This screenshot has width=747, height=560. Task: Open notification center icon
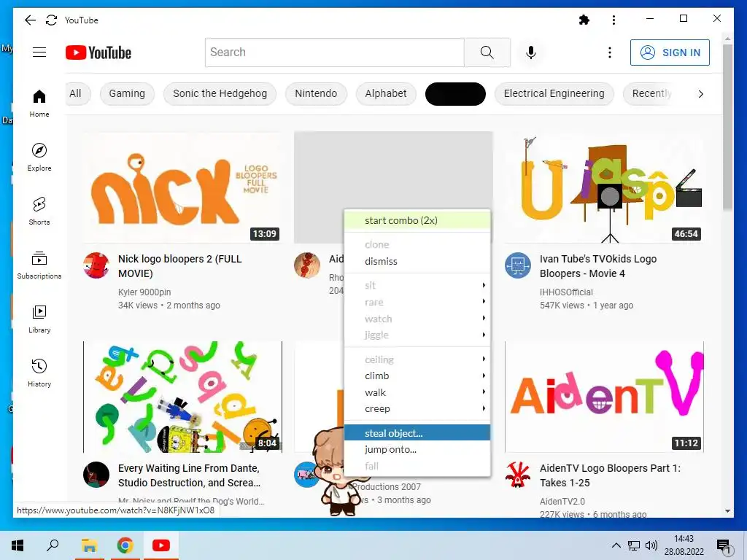coord(724,546)
